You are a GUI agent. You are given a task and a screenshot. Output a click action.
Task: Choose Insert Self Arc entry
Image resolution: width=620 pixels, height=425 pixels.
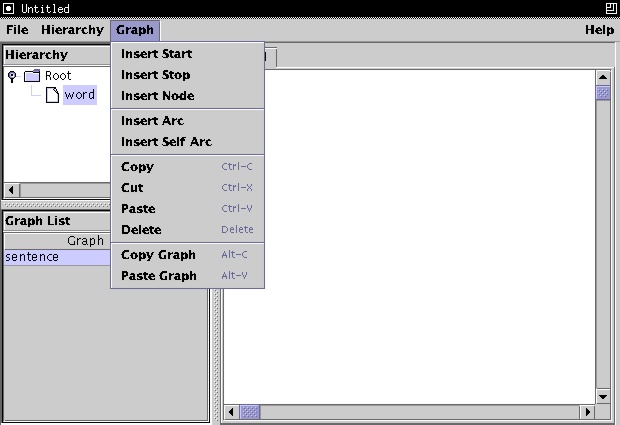(187, 142)
